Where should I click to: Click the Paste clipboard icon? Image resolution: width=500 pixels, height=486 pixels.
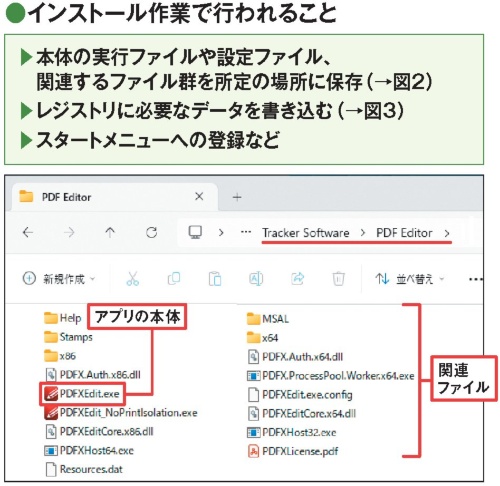point(215,279)
